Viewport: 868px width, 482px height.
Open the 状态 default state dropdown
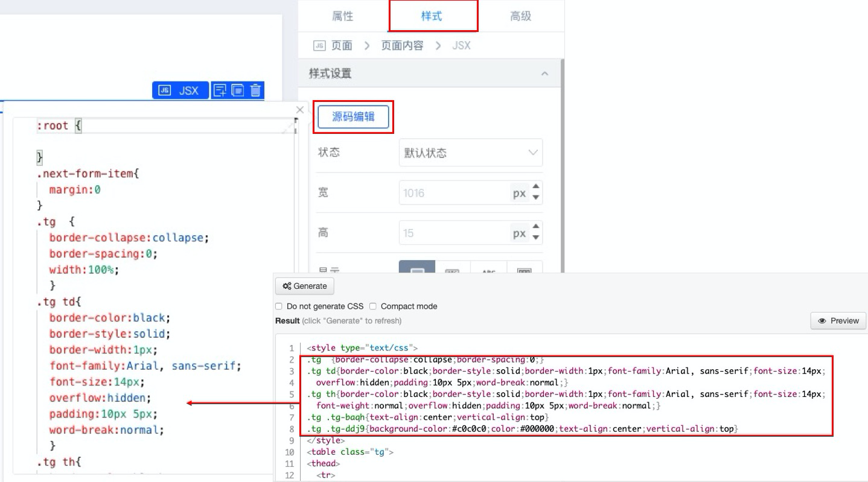pos(470,153)
